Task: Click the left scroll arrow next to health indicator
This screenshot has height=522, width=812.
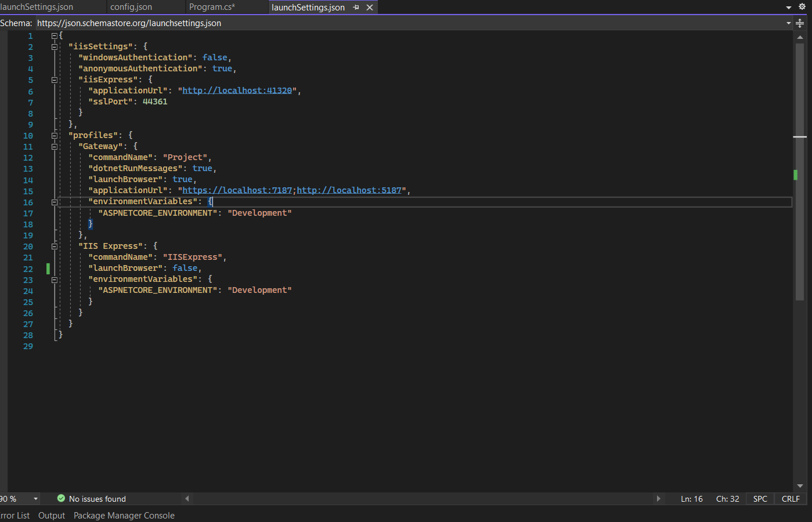Action: [186, 498]
